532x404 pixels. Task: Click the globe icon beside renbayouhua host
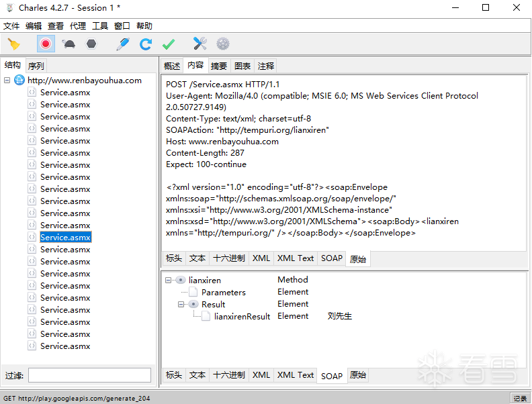tap(19, 81)
